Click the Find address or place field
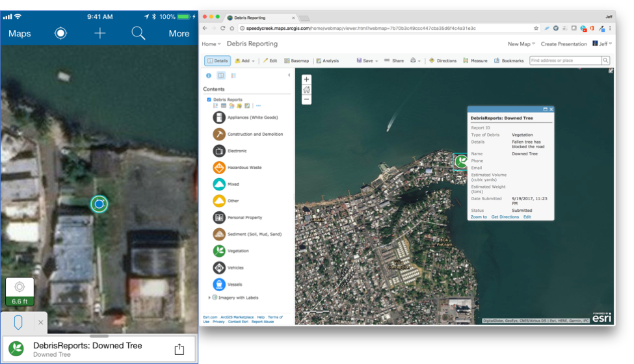Image resolution: width=634 pixels, height=364 pixels. [565, 60]
